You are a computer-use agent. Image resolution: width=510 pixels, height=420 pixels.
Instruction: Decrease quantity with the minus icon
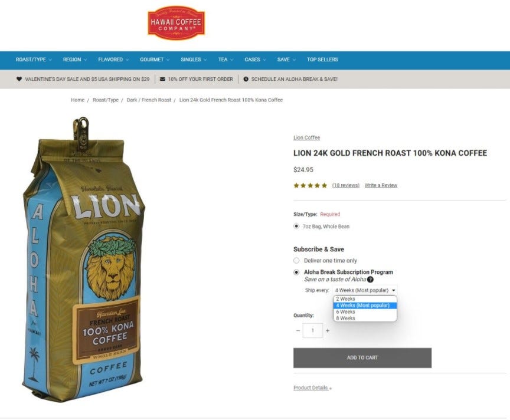coord(298,330)
